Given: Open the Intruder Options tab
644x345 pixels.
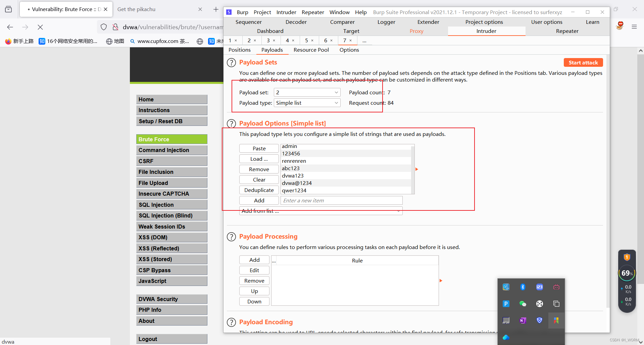Looking at the screenshot, I should tap(349, 50).
